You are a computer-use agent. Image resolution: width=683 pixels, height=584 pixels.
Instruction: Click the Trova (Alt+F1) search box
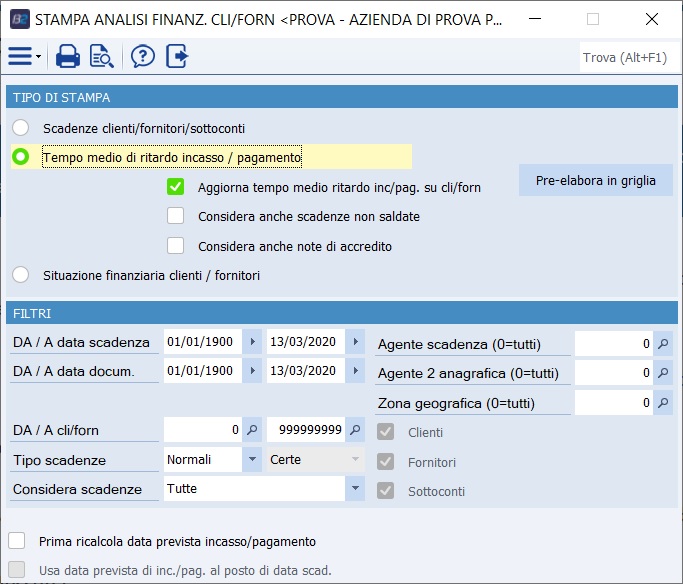(x=630, y=57)
